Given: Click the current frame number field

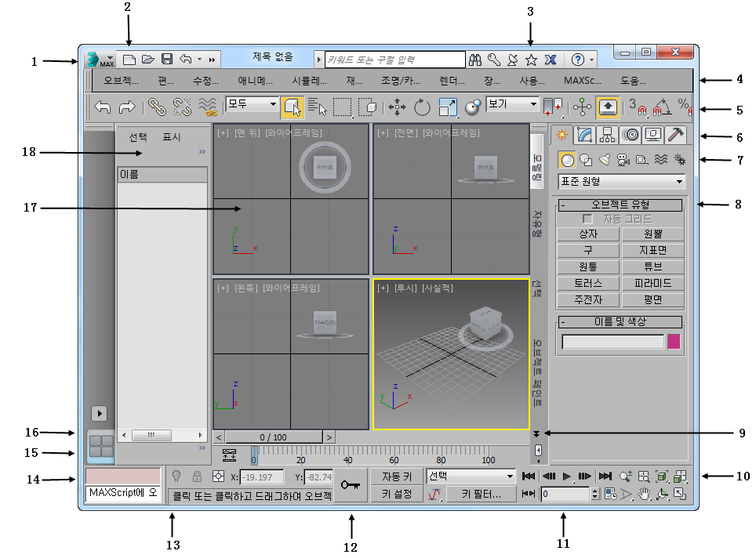Looking at the screenshot, I should point(565,494).
